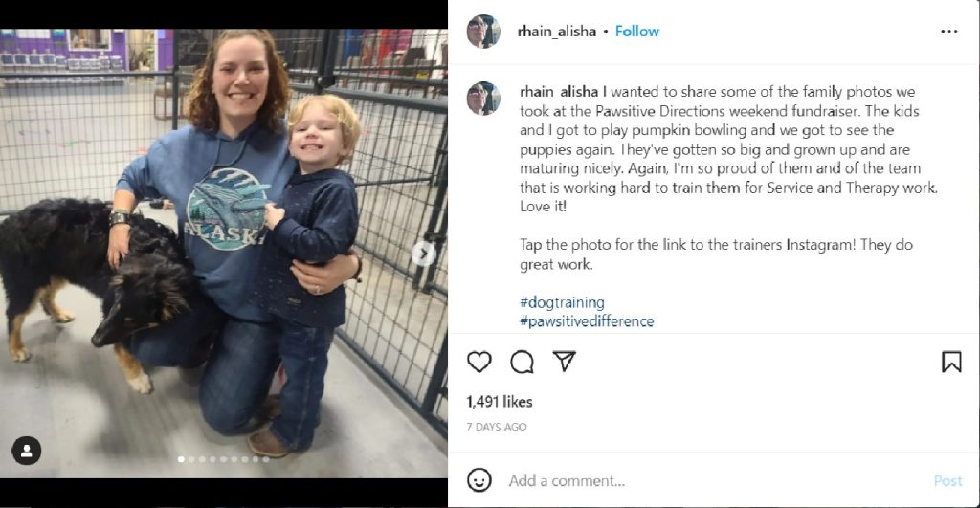Open the #dogtraining hashtag
Screen dimensions: 980x508
click(562, 303)
